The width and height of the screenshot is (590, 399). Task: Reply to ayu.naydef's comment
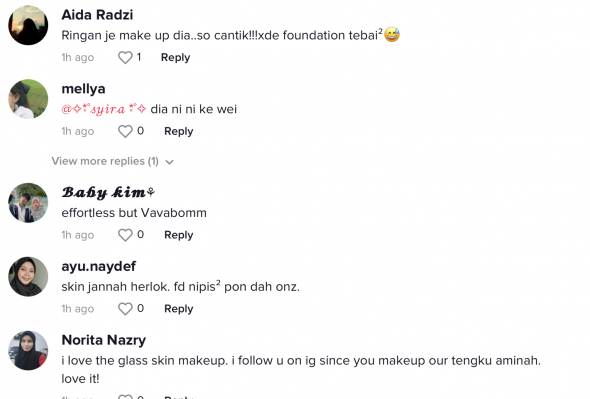(x=179, y=309)
